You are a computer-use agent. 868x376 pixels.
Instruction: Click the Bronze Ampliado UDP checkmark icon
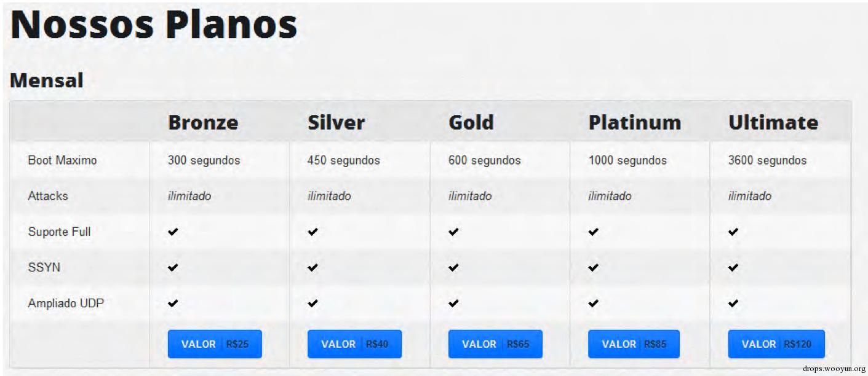click(x=173, y=303)
